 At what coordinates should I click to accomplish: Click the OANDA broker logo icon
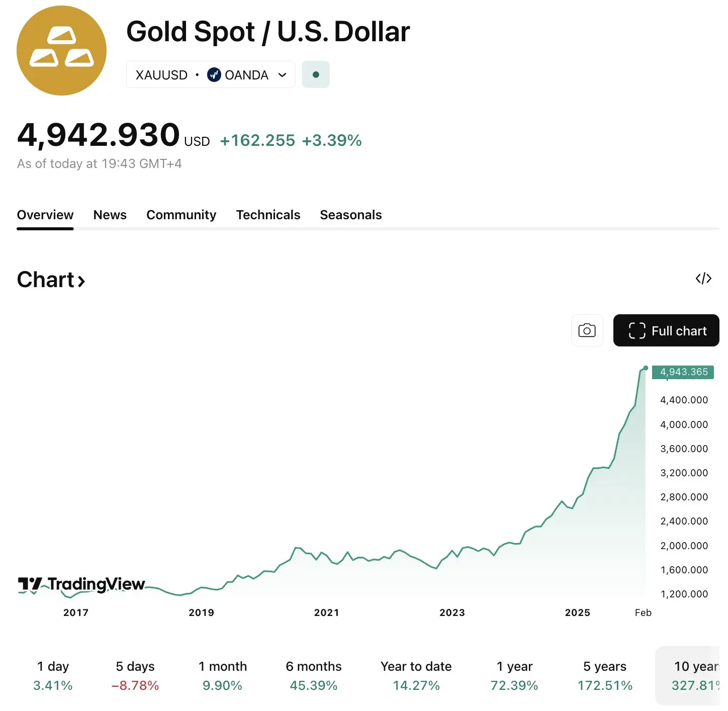tap(214, 75)
